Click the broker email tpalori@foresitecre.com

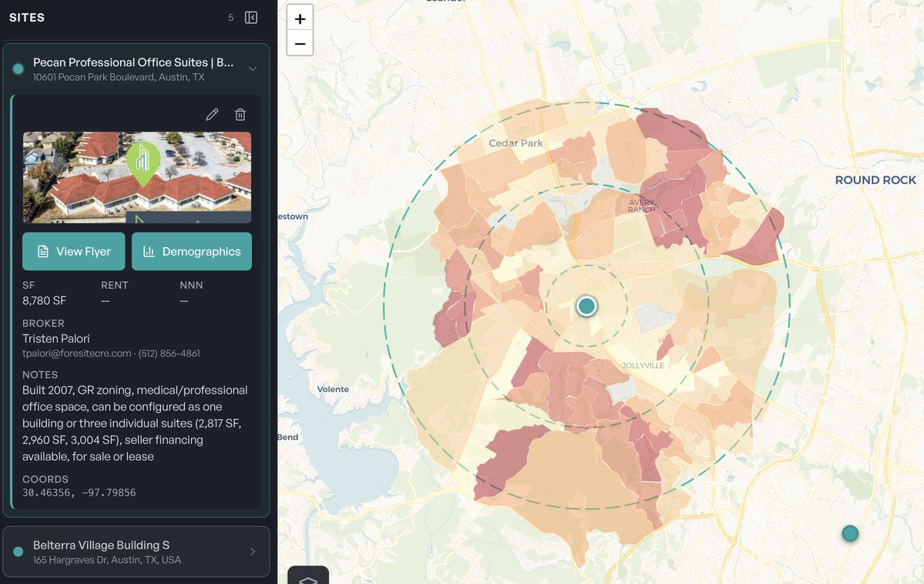point(77,354)
